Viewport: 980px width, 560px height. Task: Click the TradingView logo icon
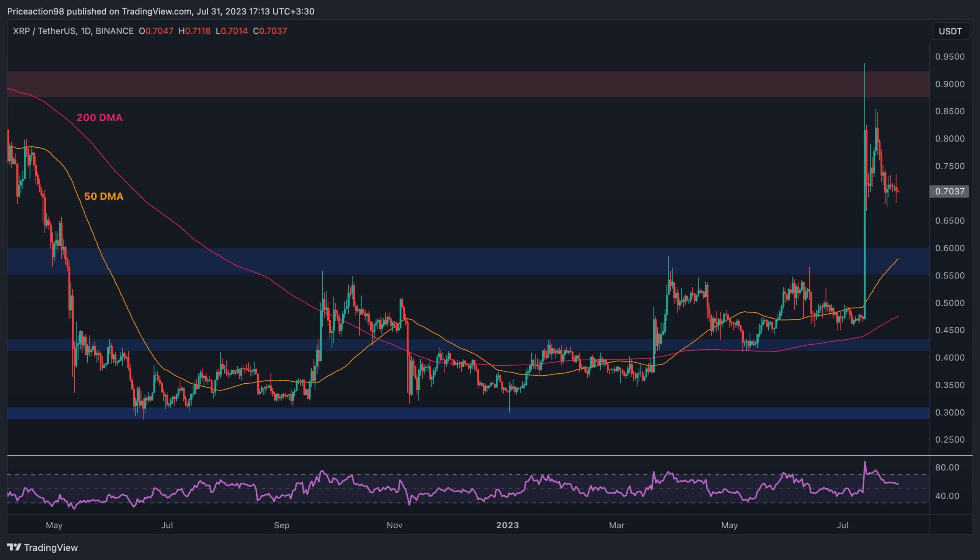pos(14,547)
